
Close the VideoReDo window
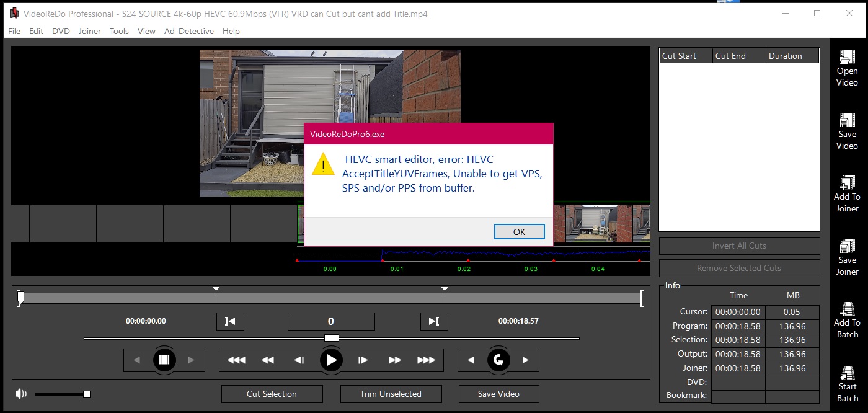(850, 13)
